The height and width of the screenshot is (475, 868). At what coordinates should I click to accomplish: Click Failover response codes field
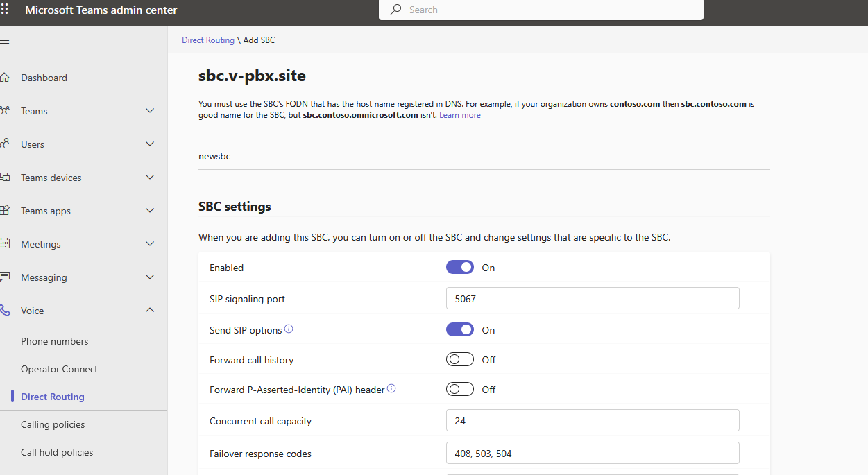coord(593,453)
